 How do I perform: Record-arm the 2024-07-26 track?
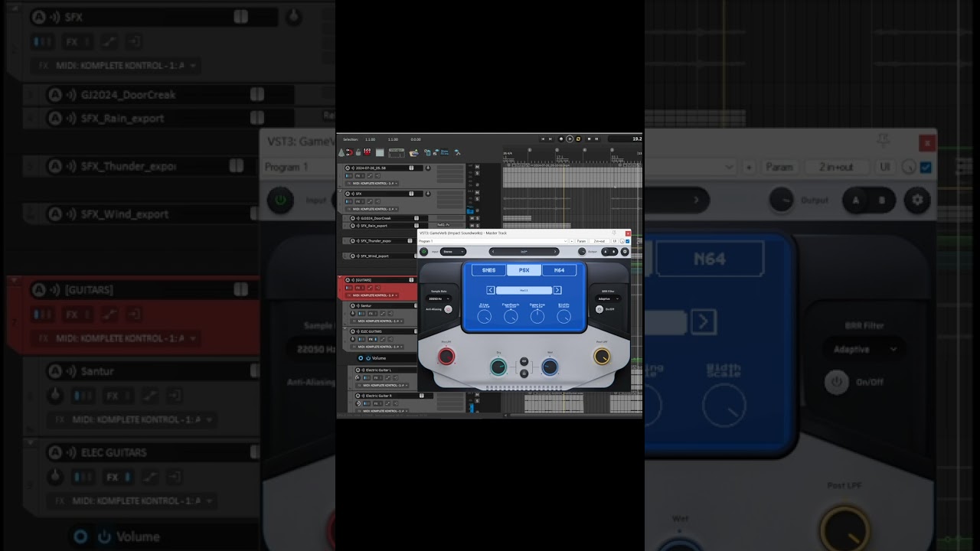pos(347,168)
